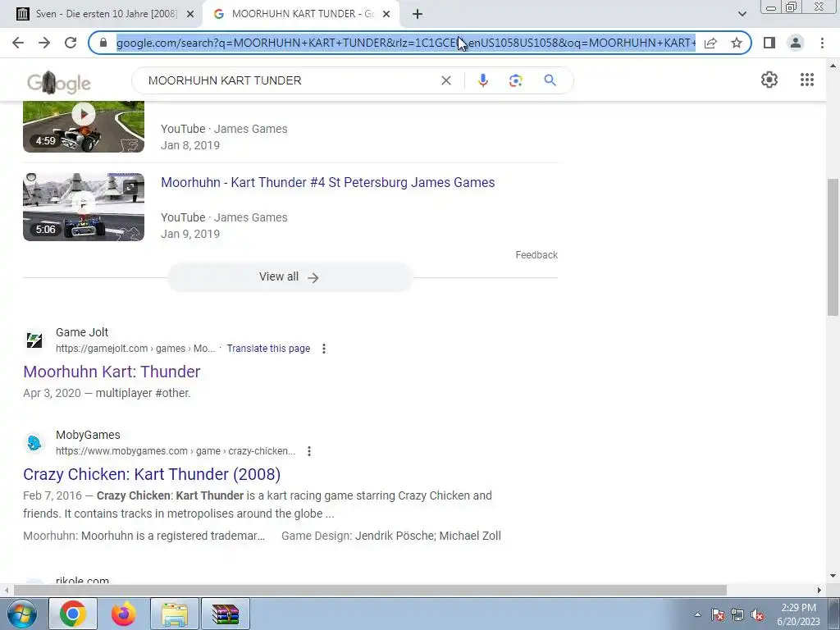Click the scroll up arrow
The height and width of the screenshot is (630, 840).
coord(833,66)
